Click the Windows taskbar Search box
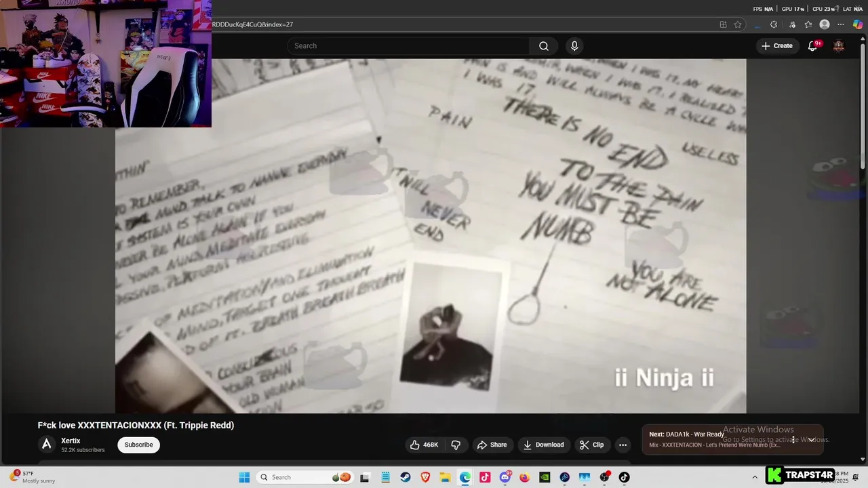This screenshot has width=868, height=488. point(306,477)
